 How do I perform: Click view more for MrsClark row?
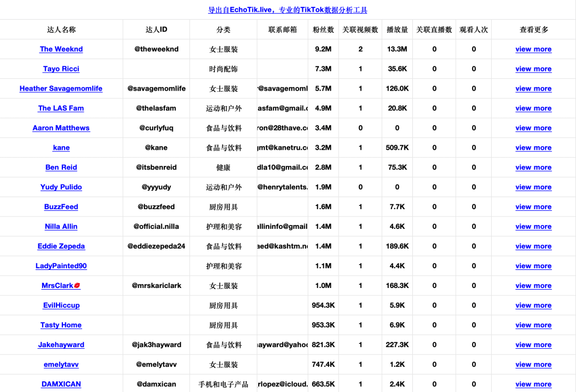pyautogui.click(x=533, y=285)
